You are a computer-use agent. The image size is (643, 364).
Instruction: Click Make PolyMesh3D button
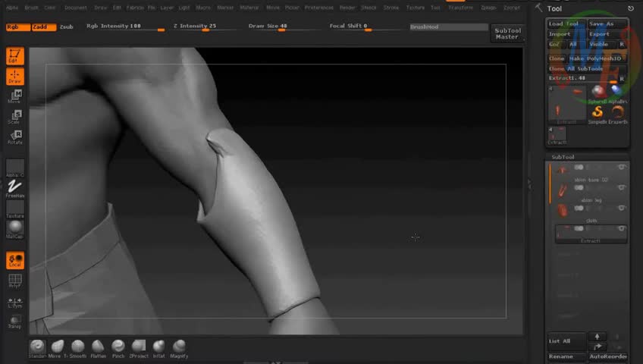tap(598, 58)
